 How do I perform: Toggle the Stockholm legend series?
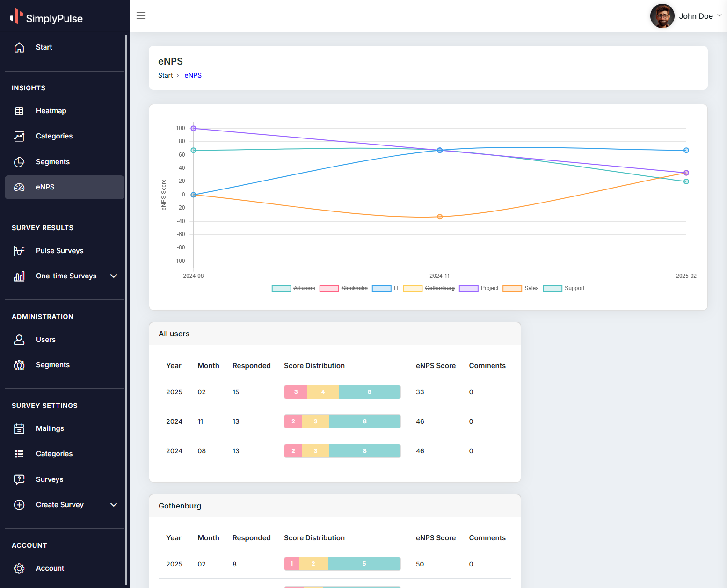tap(343, 288)
